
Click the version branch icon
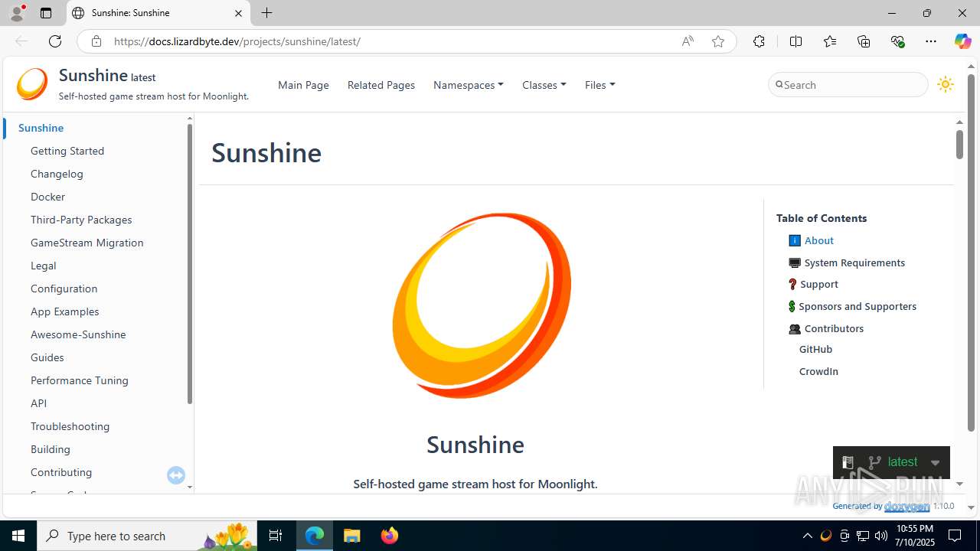(874, 462)
